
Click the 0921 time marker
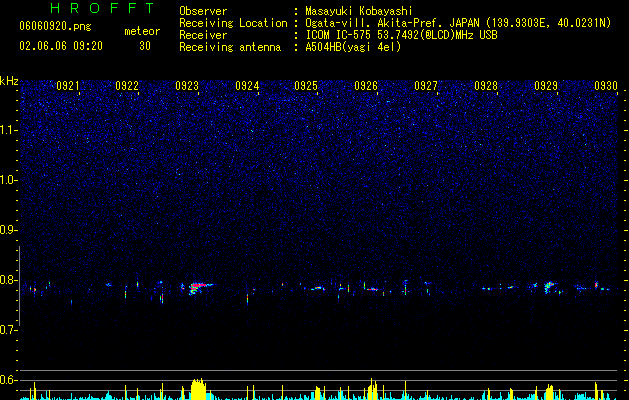[x=68, y=86]
